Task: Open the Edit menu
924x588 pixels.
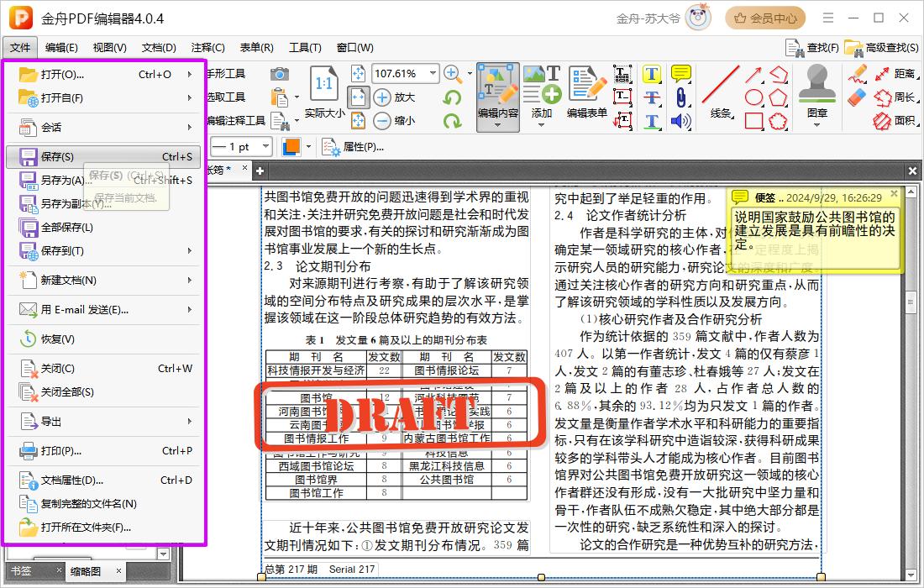Action: tap(61, 48)
